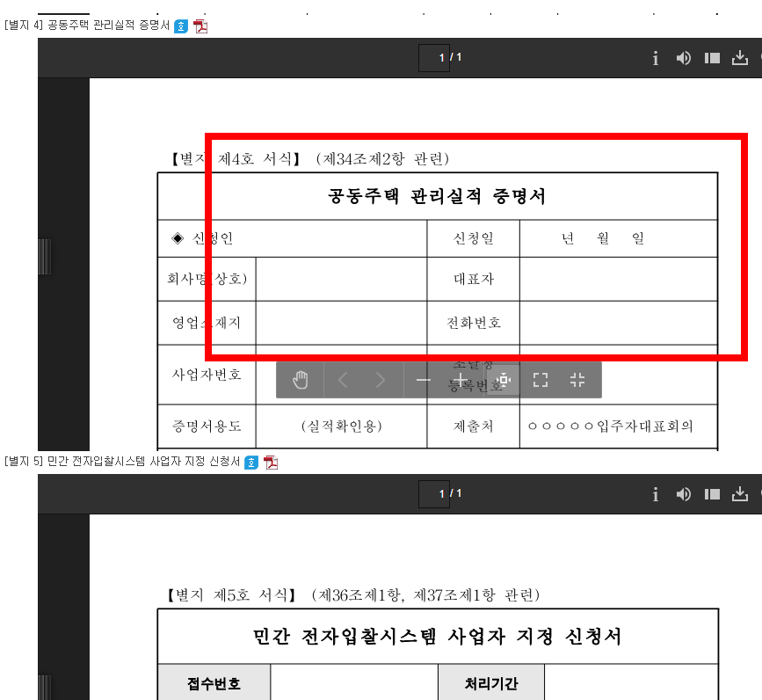Zoom out on the 증명서 document
Image resolution: width=762 pixels, height=700 pixels.
point(425,379)
